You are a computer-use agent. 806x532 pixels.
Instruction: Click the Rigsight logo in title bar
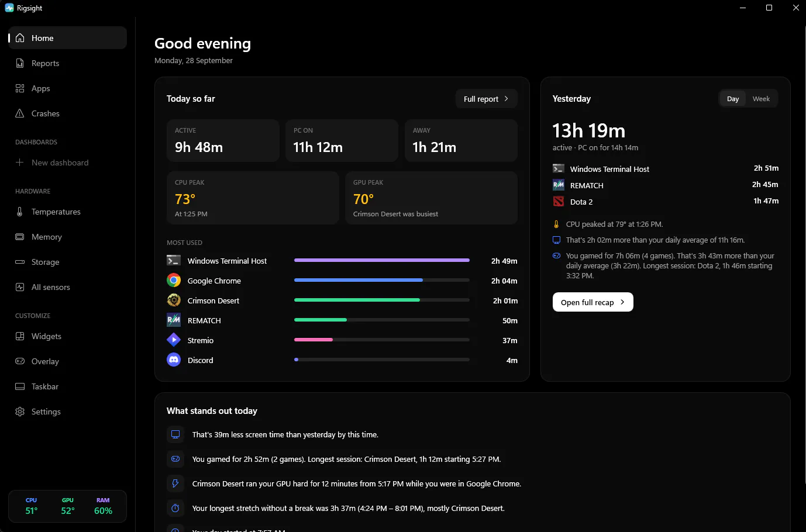coord(9,8)
